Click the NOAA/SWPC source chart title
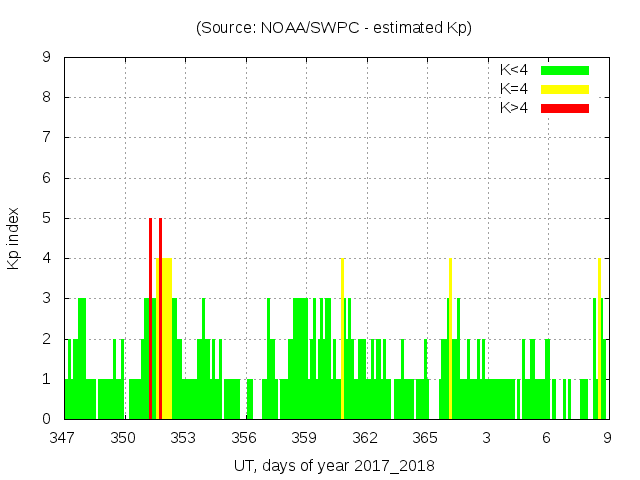Image resolution: width=640 pixels, height=480 pixels. point(334,28)
